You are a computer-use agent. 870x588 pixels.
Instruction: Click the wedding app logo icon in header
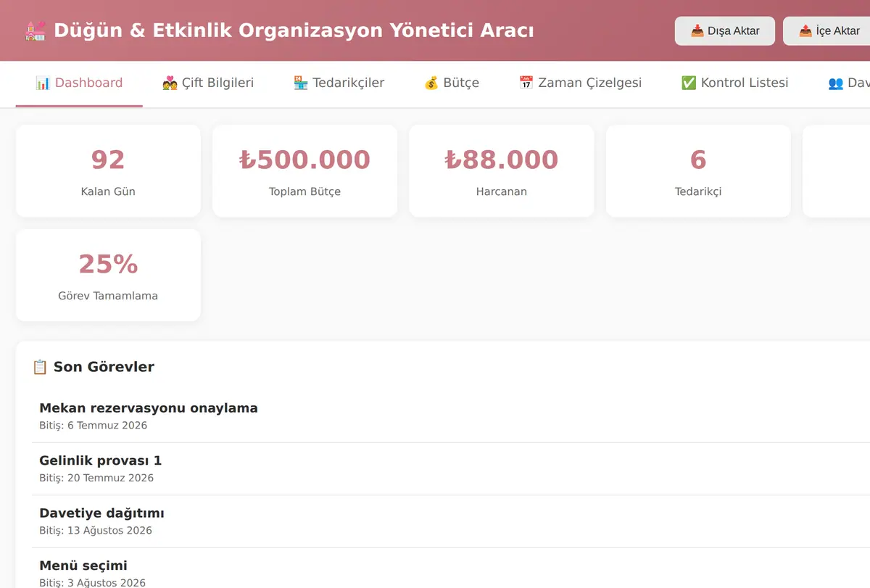[36, 31]
